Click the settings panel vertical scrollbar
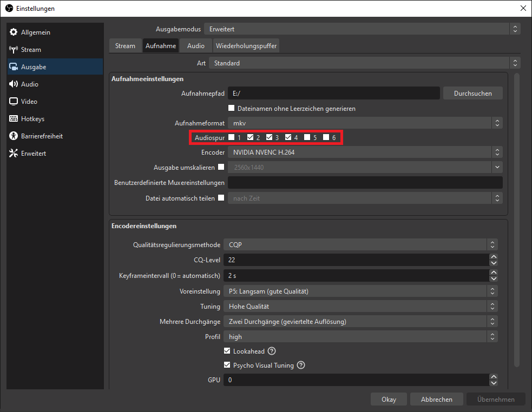Image resolution: width=532 pixels, height=412 pixels. click(x=516, y=216)
